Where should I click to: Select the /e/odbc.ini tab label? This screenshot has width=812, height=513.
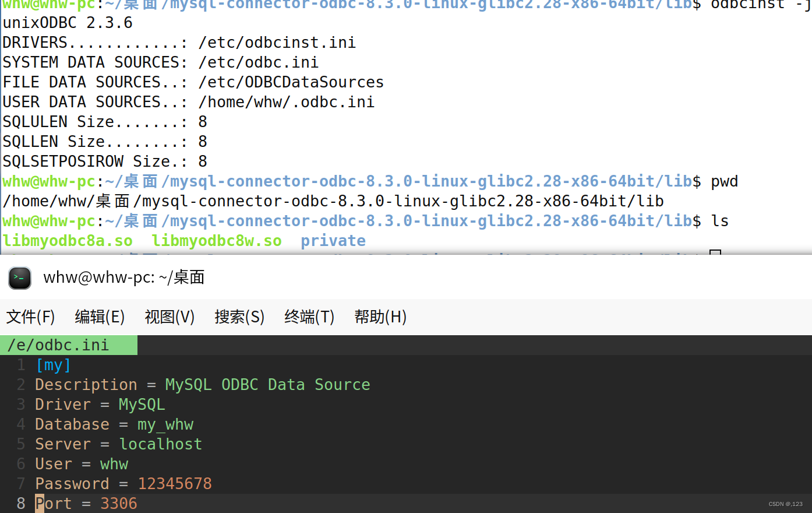(57, 345)
